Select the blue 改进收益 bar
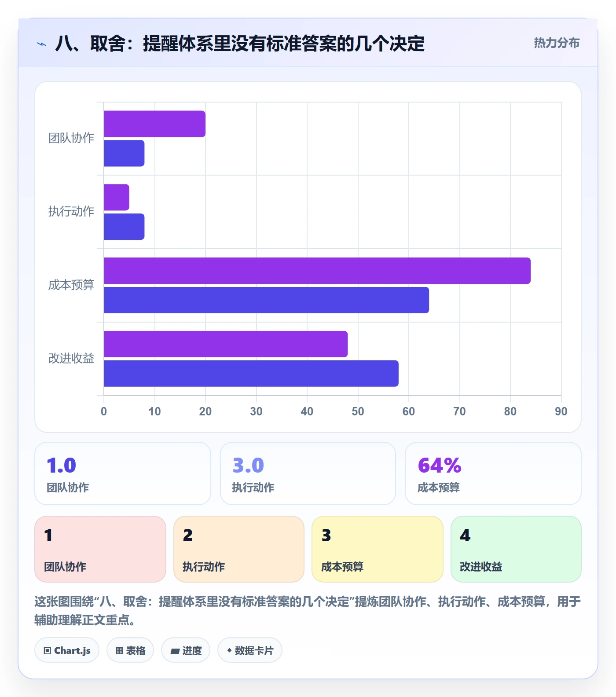The height and width of the screenshot is (697, 616). (251, 374)
